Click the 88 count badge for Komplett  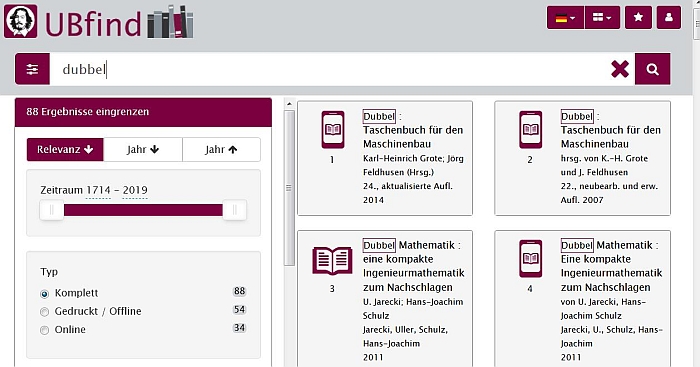(239, 291)
